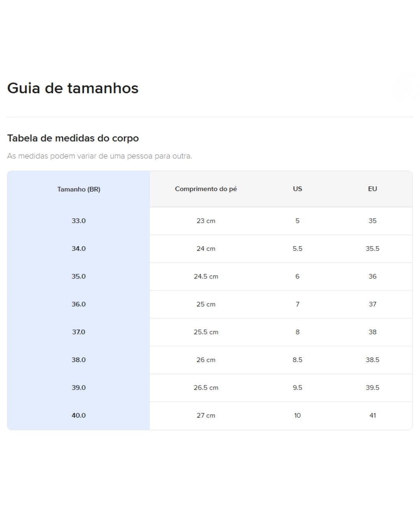The image size is (420, 525).
Task: Click the Tamanho (BR) column header
Action: click(x=79, y=189)
